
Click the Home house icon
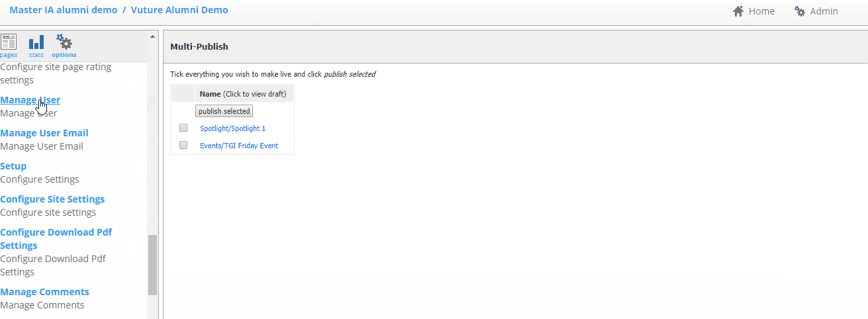[x=739, y=11]
